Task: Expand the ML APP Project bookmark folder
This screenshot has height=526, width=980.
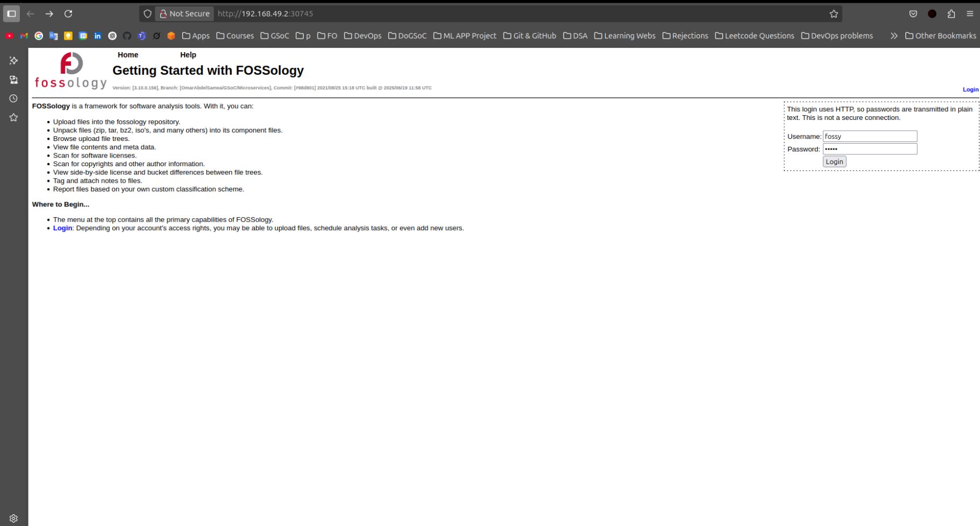Action: 465,35
